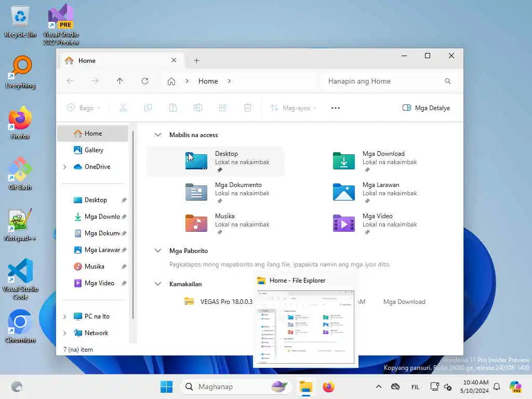The image size is (532, 399).
Task: Collapse Kamakailan section
Action: coord(158,284)
